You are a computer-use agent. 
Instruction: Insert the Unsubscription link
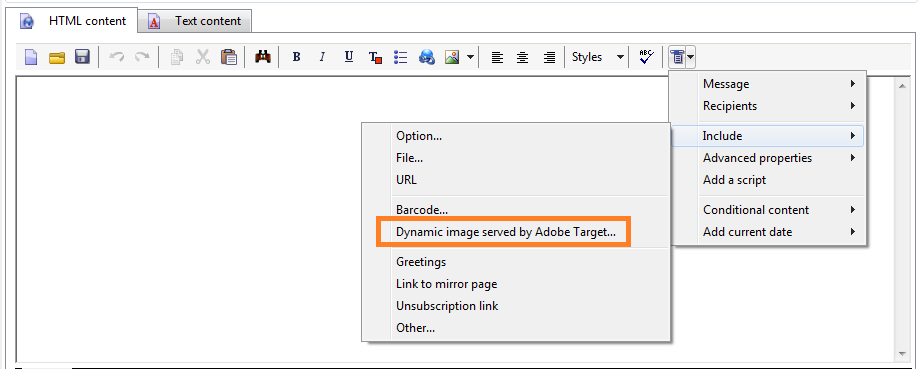click(516, 306)
